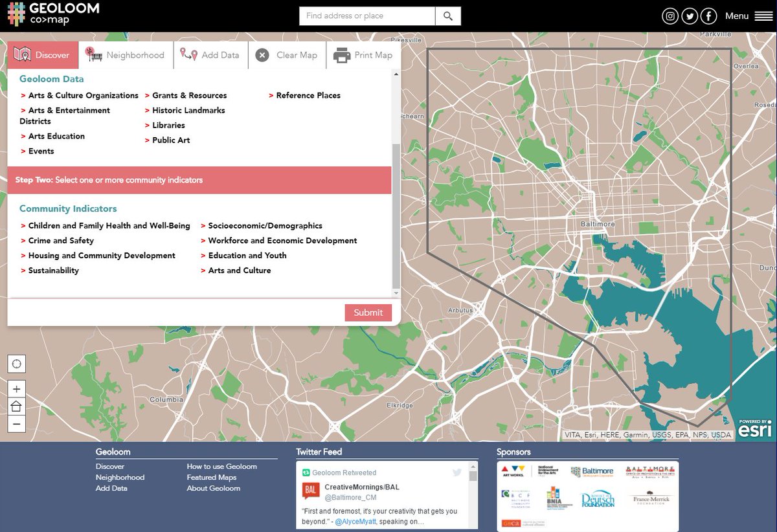Image resolution: width=777 pixels, height=532 pixels.
Task: Click the address search field
Action: click(367, 16)
